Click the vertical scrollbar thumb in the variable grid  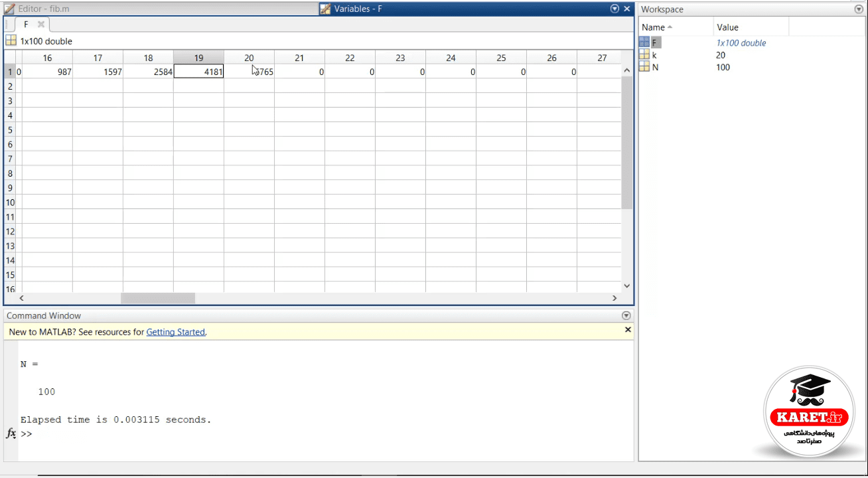coord(627,143)
